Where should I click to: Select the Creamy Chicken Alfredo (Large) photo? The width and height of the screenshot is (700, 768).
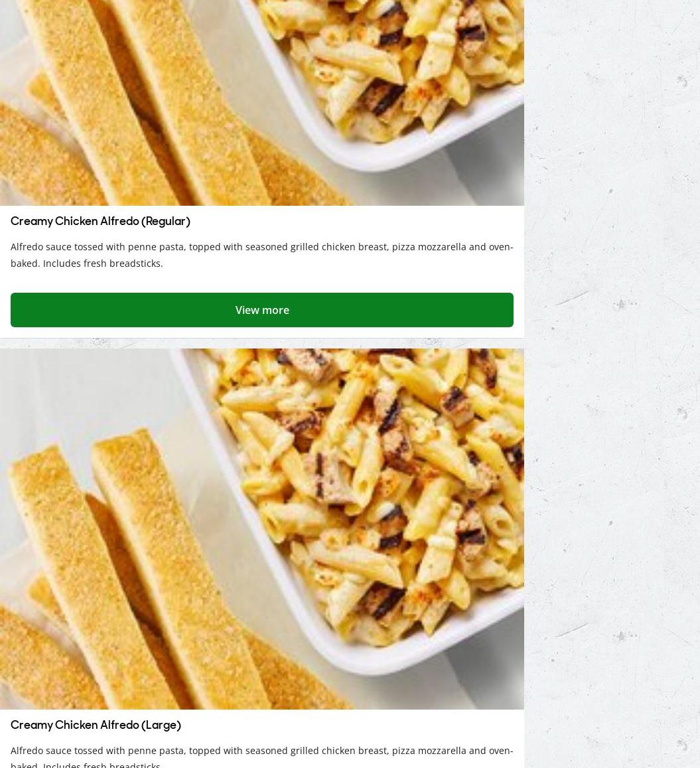[x=262, y=529]
